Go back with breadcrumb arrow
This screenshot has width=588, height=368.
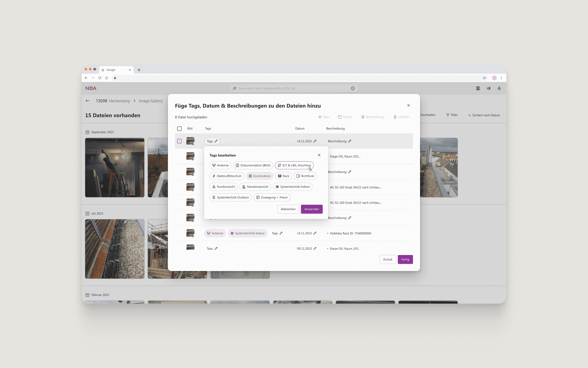[88, 101]
